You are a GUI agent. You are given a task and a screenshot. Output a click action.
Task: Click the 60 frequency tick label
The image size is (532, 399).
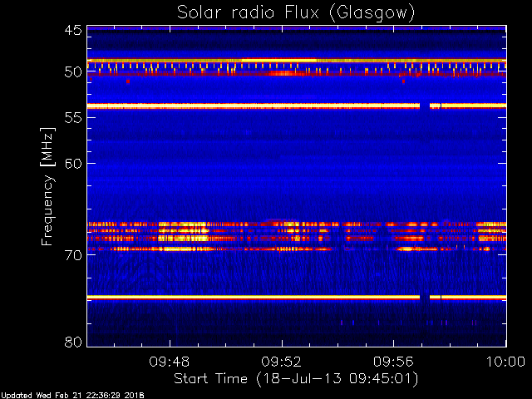73,164
